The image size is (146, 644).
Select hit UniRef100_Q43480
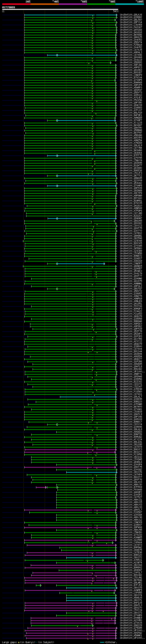click(x=131, y=168)
